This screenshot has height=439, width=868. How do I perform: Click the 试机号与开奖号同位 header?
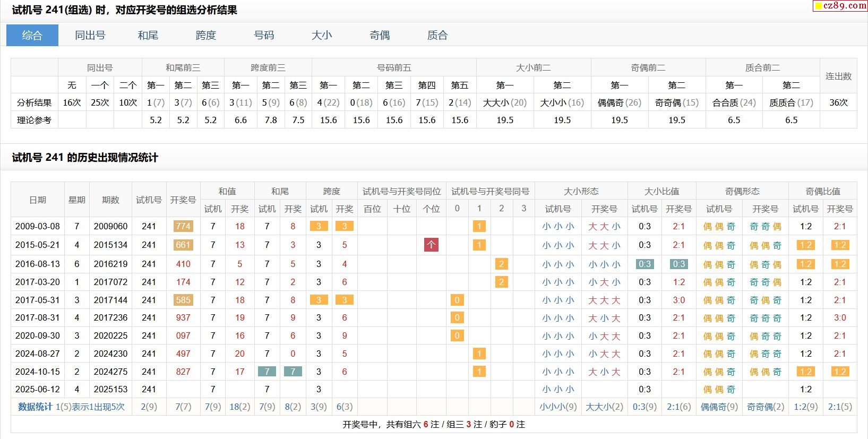click(402, 191)
